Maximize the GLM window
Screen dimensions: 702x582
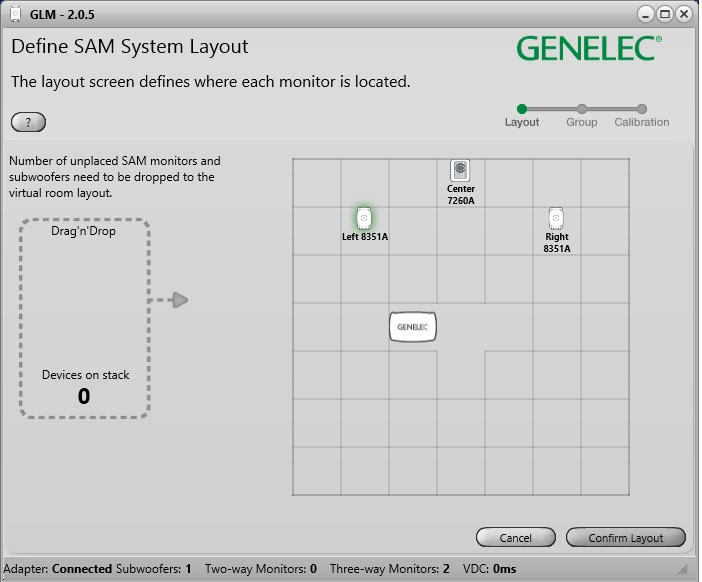point(665,14)
